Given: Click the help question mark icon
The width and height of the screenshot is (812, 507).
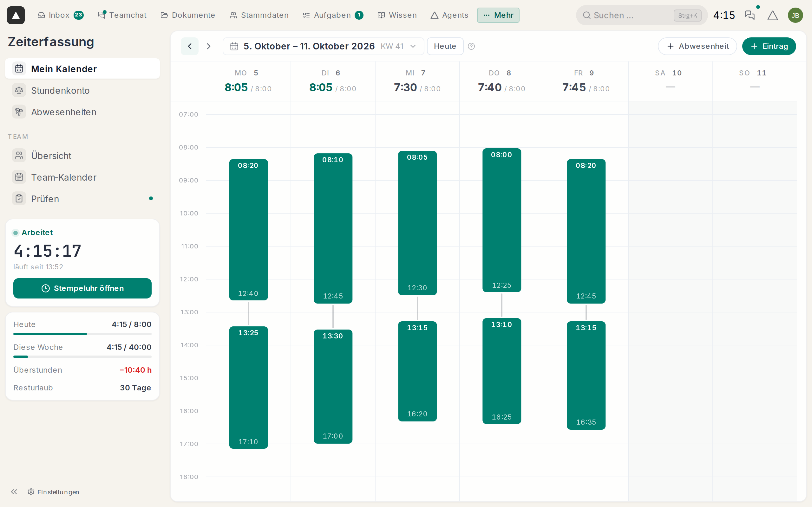Looking at the screenshot, I should (471, 46).
